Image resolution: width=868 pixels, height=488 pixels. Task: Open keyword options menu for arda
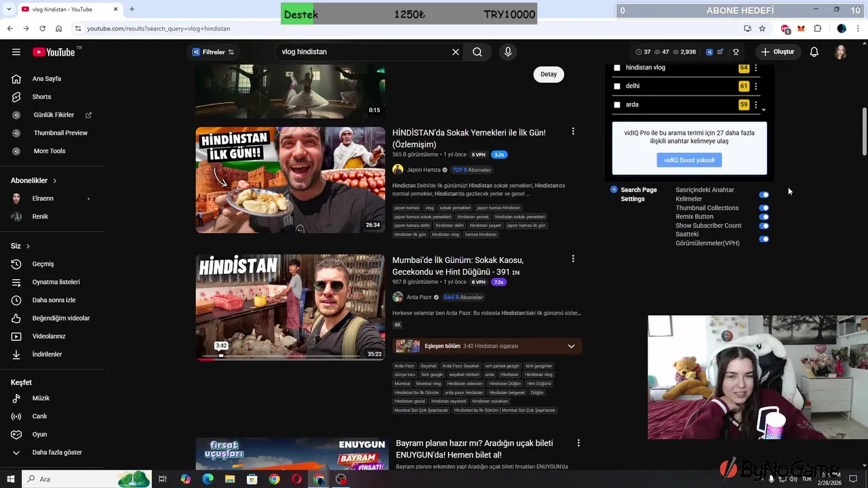coord(756,104)
